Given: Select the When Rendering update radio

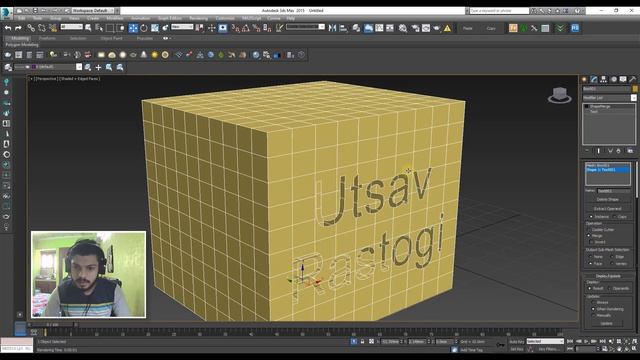Looking at the screenshot, I should click(x=593, y=309).
